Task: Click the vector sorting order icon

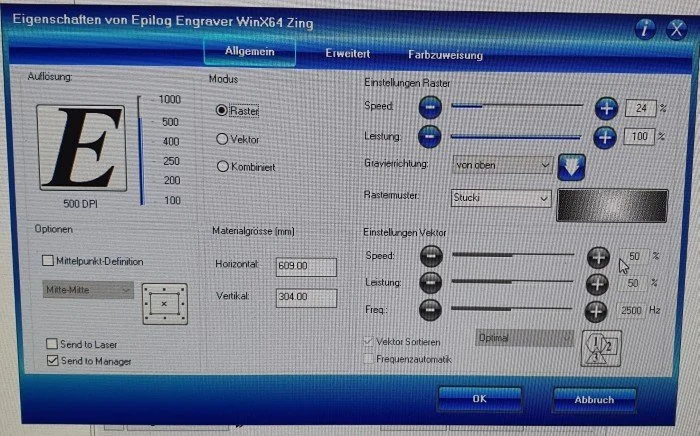Action: point(596,346)
